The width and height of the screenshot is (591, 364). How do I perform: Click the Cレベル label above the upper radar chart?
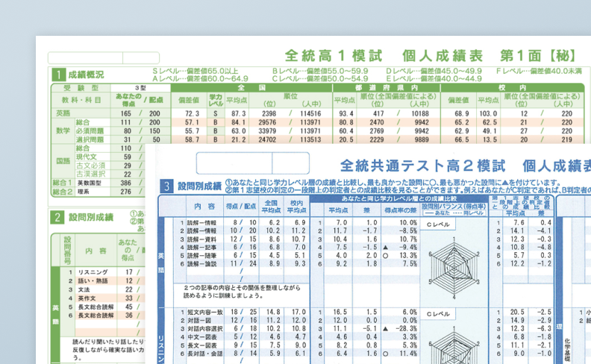click(438, 225)
